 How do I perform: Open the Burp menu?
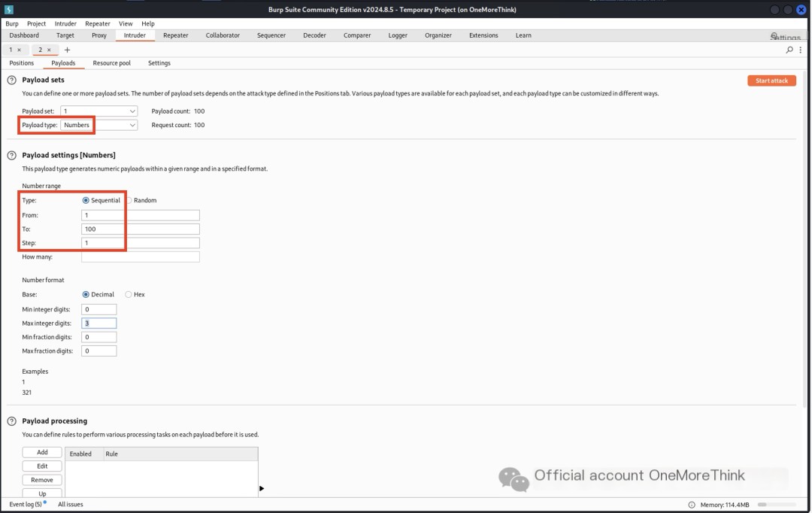[12, 23]
